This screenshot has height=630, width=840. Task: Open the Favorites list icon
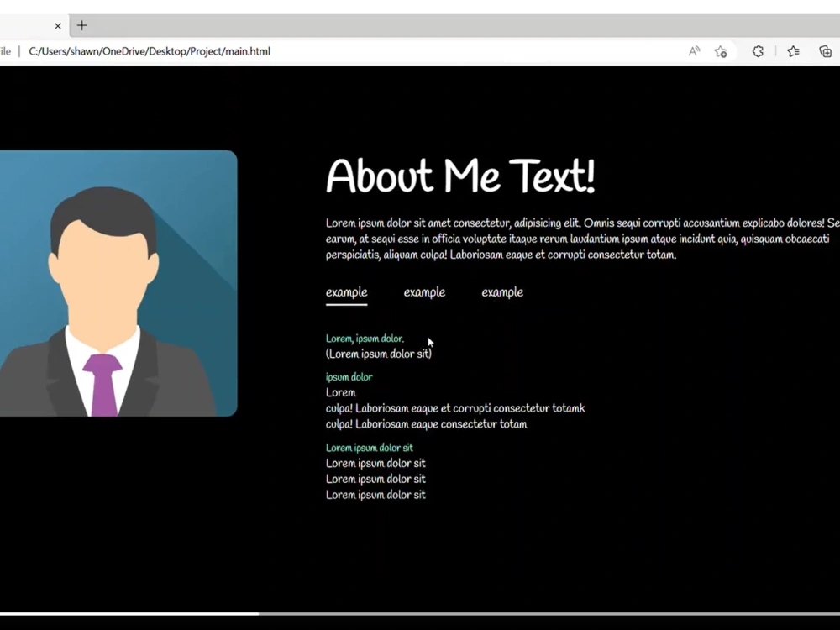pos(794,51)
